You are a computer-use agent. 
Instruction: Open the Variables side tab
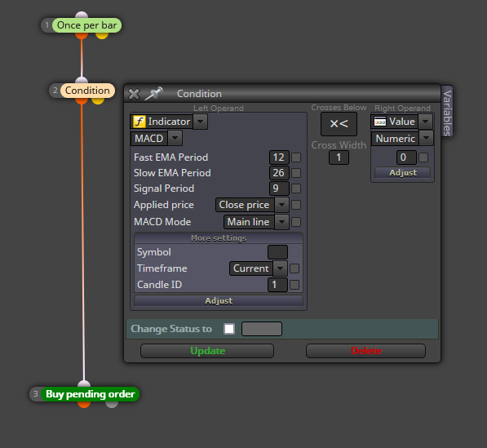click(x=447, y=112)
